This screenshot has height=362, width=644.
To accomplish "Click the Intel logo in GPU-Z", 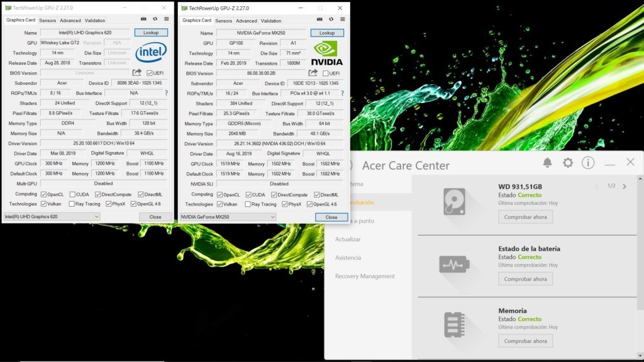I will [151, 52].
